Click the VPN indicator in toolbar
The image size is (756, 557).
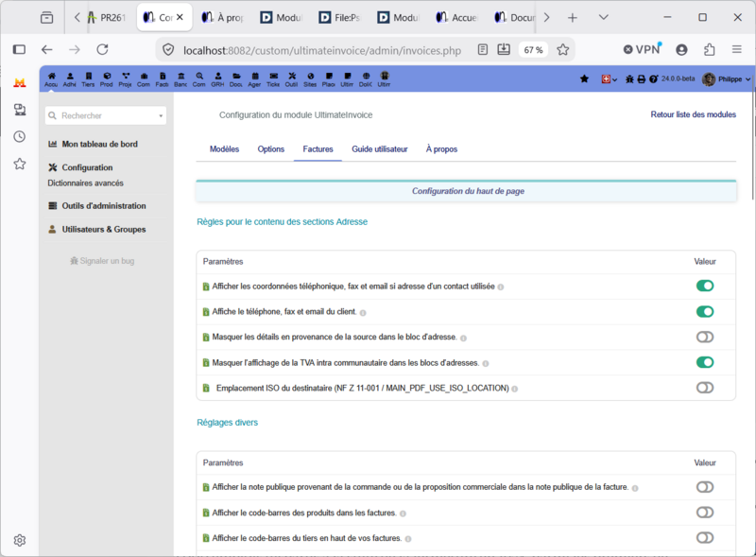[x=643, y=49]
